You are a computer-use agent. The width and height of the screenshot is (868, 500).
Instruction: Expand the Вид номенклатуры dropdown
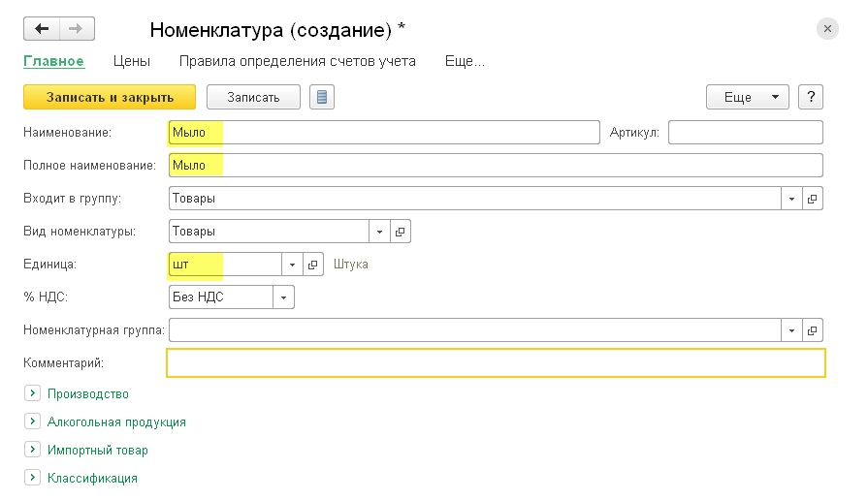[380, 232]
